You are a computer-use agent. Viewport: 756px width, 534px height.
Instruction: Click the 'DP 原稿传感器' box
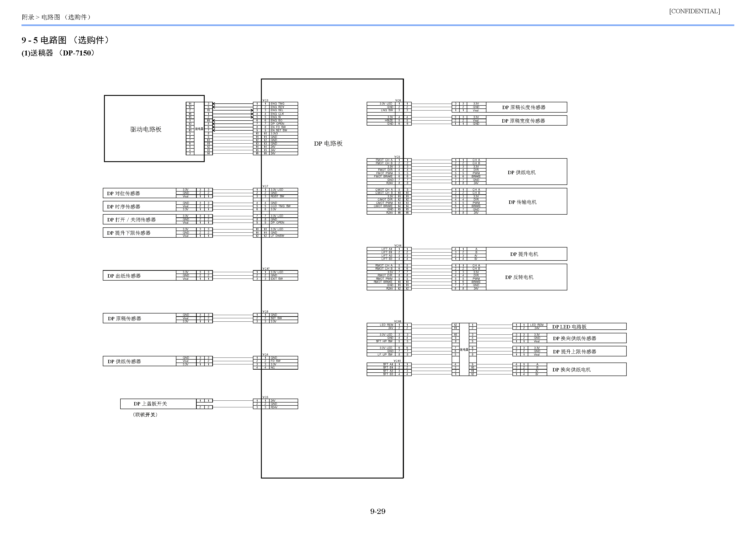point(140,318)
